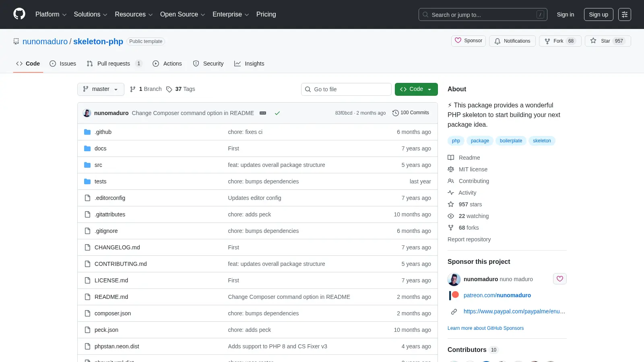The width and height of the screenshot is (644, 362).
Task: Switch to the Actions tab
Action: pyautogui.click(x=167, y=64)
